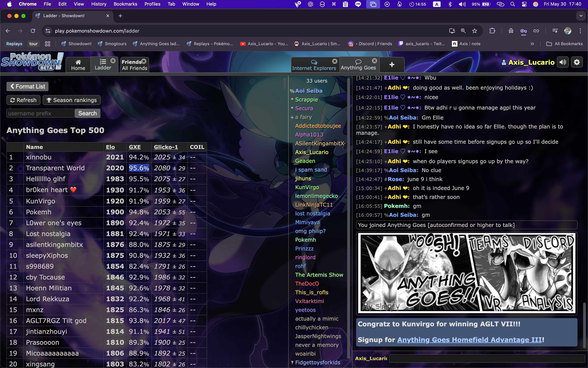Open the Smogtours bookmark

click(x=112, y=44)
